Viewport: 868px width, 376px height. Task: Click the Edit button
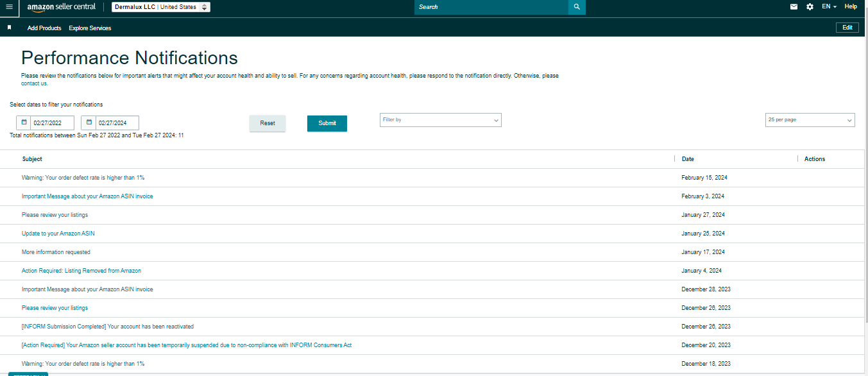[847, 28]
